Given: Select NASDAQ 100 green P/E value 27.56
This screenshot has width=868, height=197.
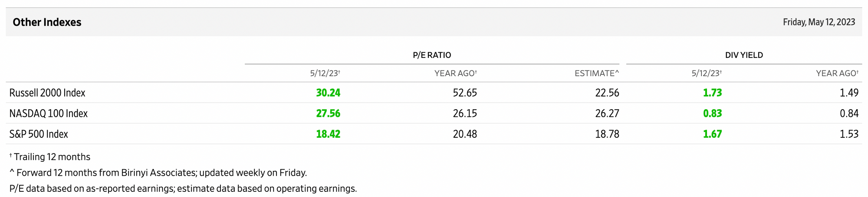Looking at the screenshot, I should click(328, 114).
